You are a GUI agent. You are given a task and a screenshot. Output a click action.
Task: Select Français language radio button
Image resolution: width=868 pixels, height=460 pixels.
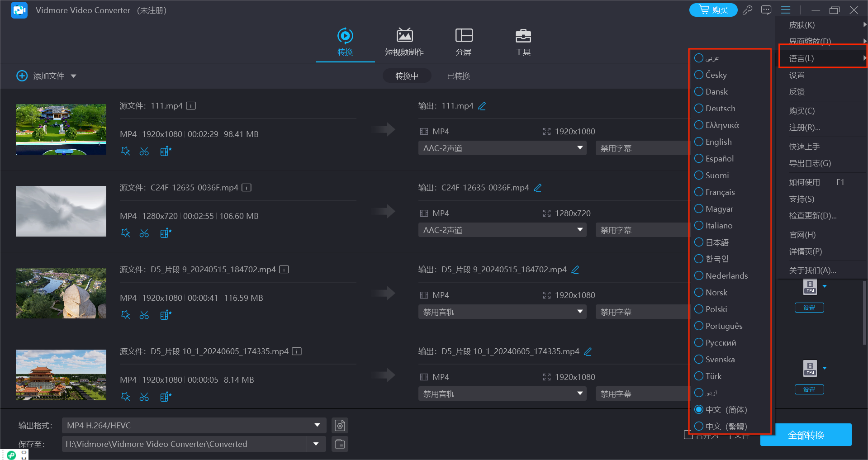[x=699, y=192]
